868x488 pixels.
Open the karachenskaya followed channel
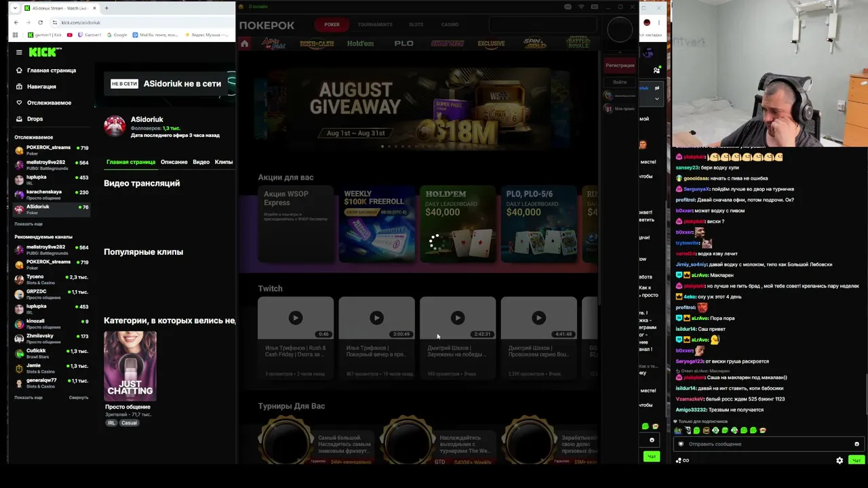52,195
